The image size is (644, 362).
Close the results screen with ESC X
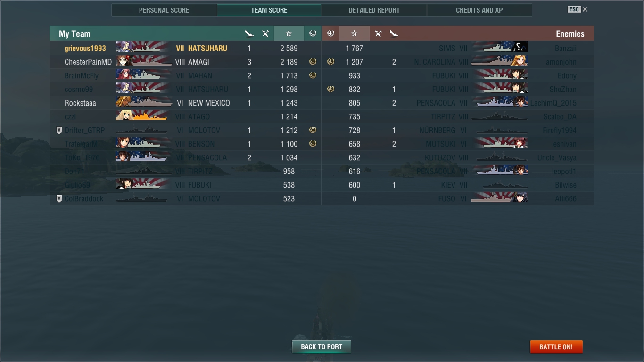point(578,9)
